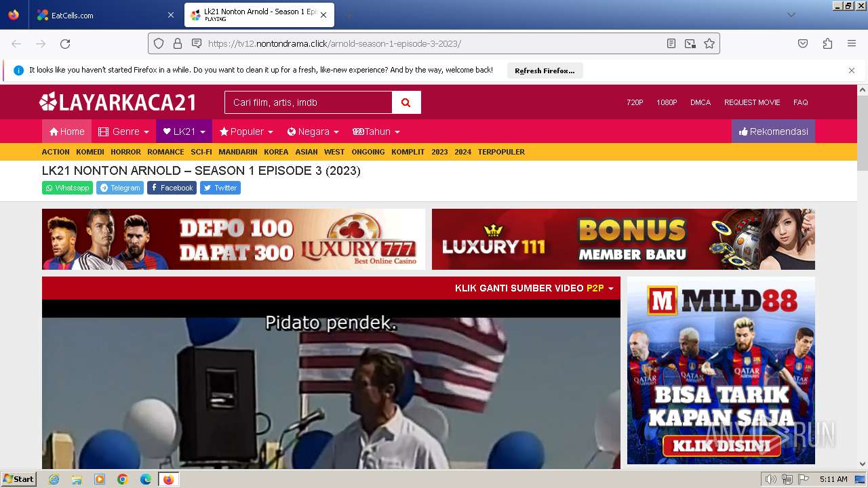
Task: Bookmark this page with the star icon
Action: (709, 43)
